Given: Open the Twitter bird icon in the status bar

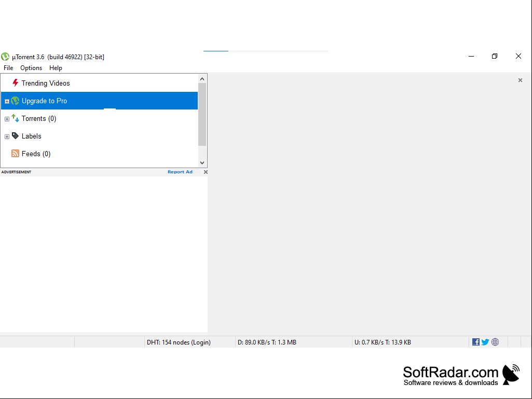Looking at the screenshot, I should tap(485, 342).
